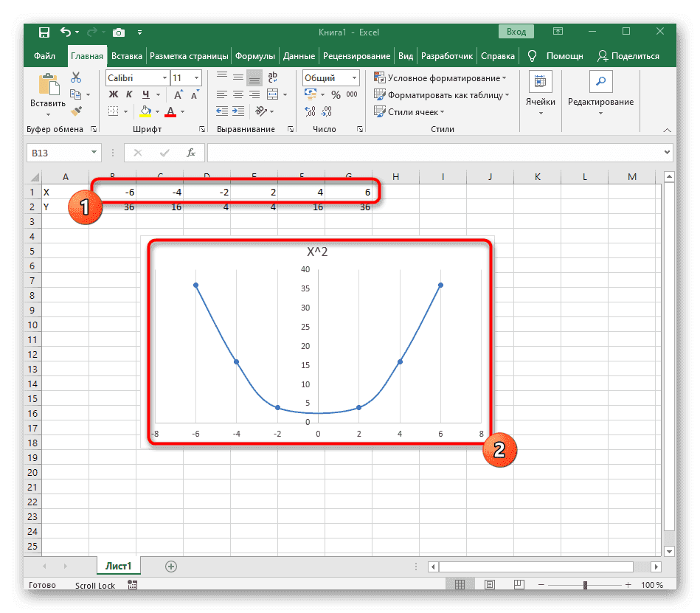
Task: Open the Insert Function fx icon
Action: (x=192, y=153)
